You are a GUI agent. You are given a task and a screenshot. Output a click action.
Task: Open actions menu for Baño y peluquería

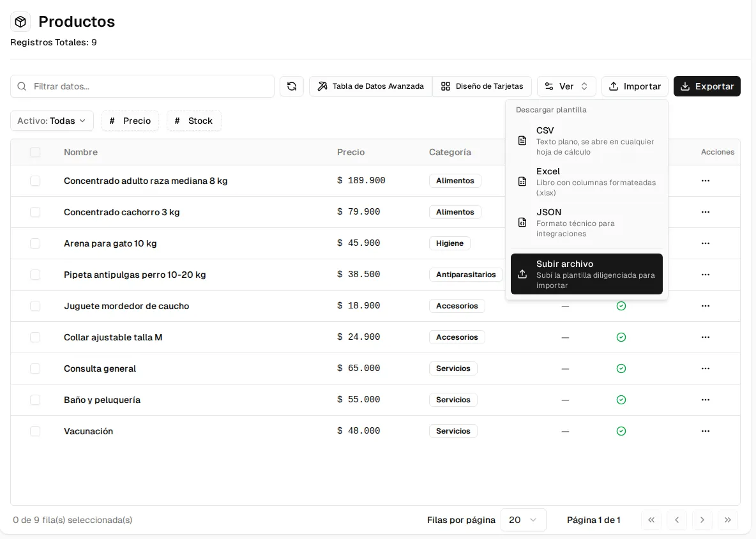[706, 400]
